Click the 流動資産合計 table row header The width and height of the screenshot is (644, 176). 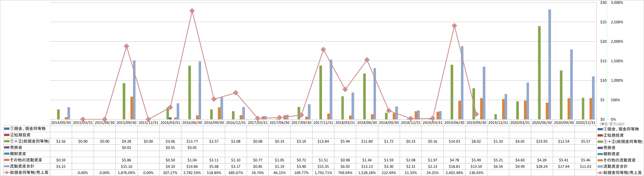27,166
